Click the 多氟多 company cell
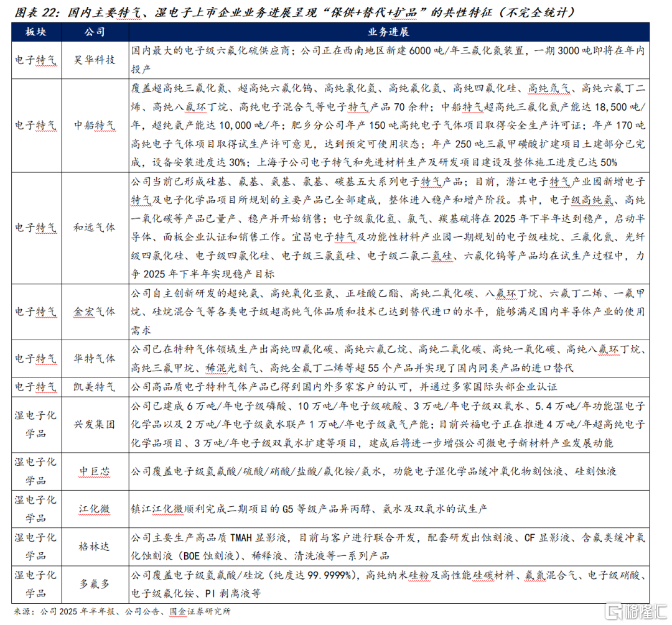This screenshot has height=625, width=672. [x=94, y=583]
